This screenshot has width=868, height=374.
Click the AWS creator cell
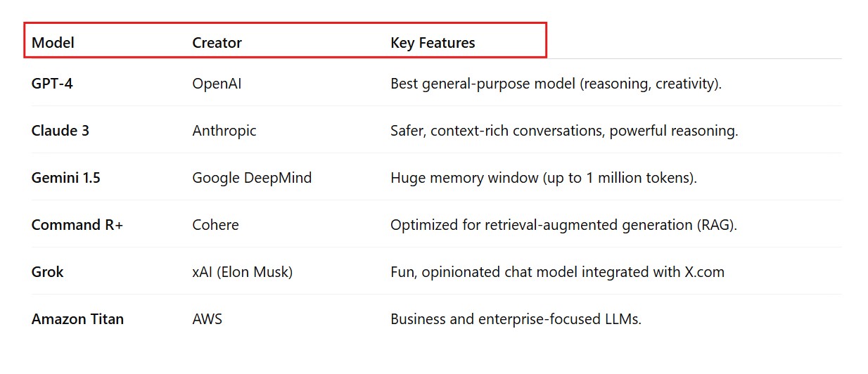click(207, 319)
